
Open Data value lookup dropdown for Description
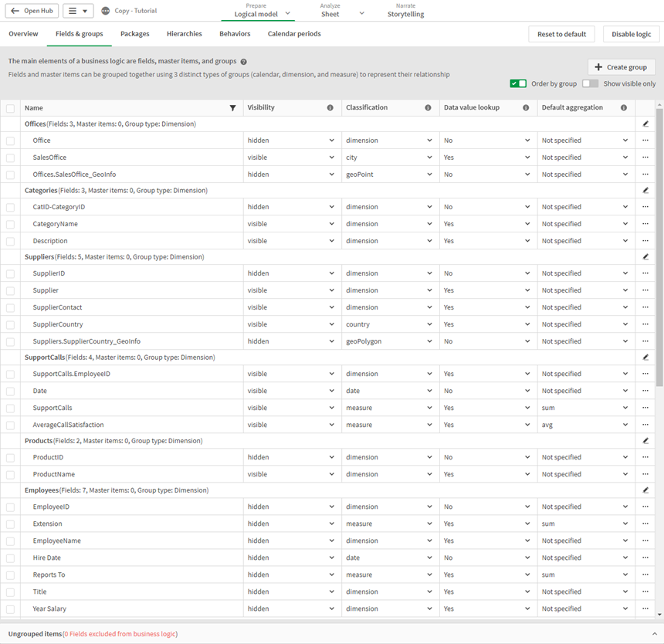pyautogui.click(x=487, y=240)
